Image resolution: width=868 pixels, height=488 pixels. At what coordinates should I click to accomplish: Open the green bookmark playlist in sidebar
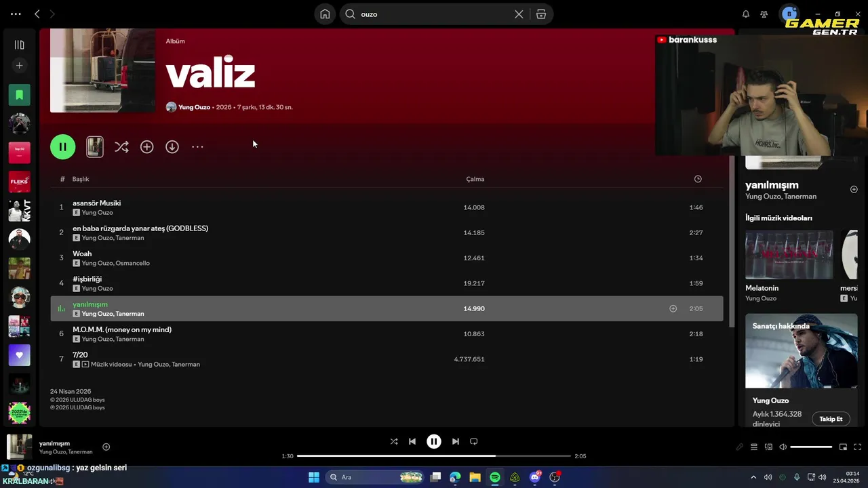tap(19, 95)
